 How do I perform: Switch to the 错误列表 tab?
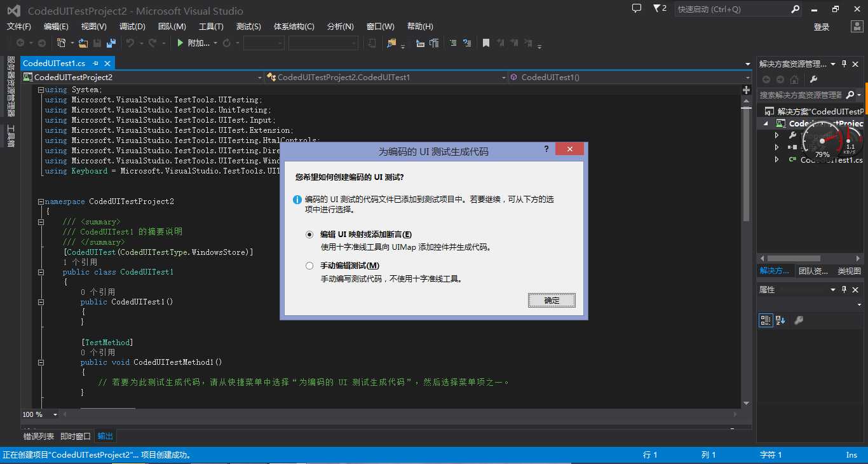click(x=39, y=436)
